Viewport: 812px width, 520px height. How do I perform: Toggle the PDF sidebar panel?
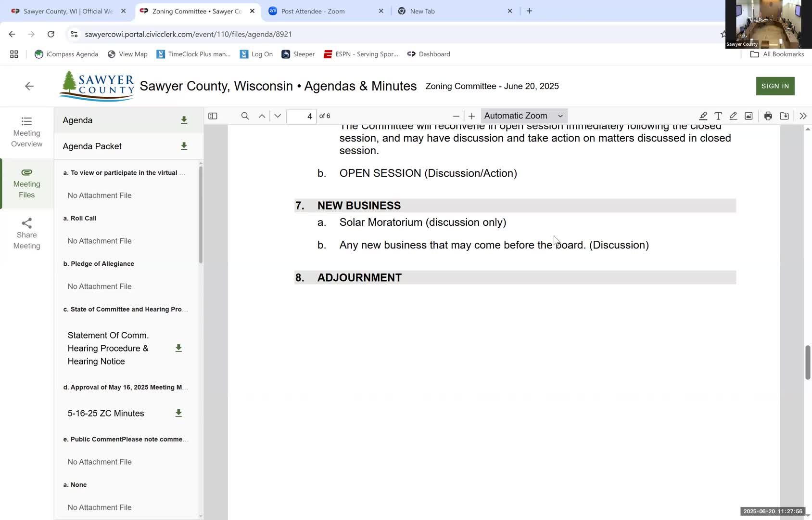point(213,116)
